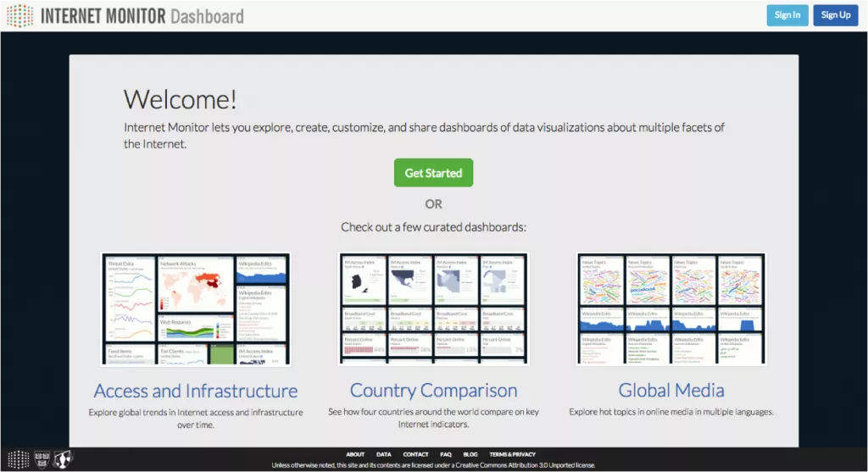Follow the Global Media title link
This screenshot has width=868, height=472.
(x=671, y=390)
